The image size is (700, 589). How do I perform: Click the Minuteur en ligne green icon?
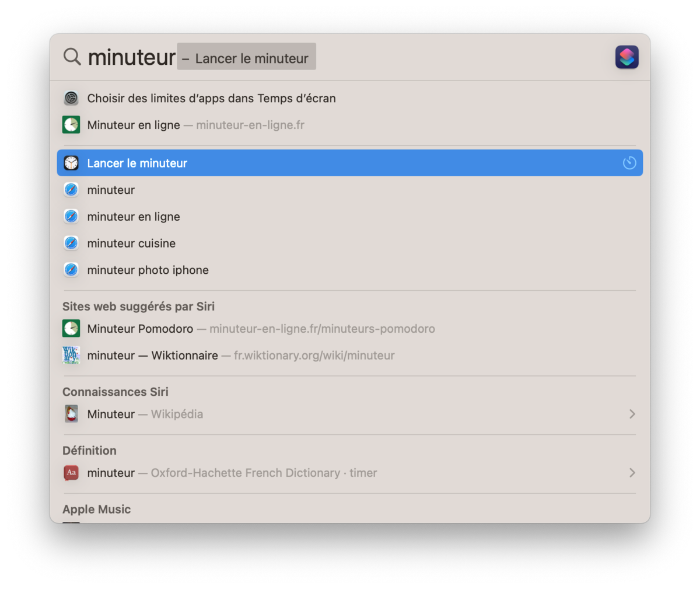[71, 125]
